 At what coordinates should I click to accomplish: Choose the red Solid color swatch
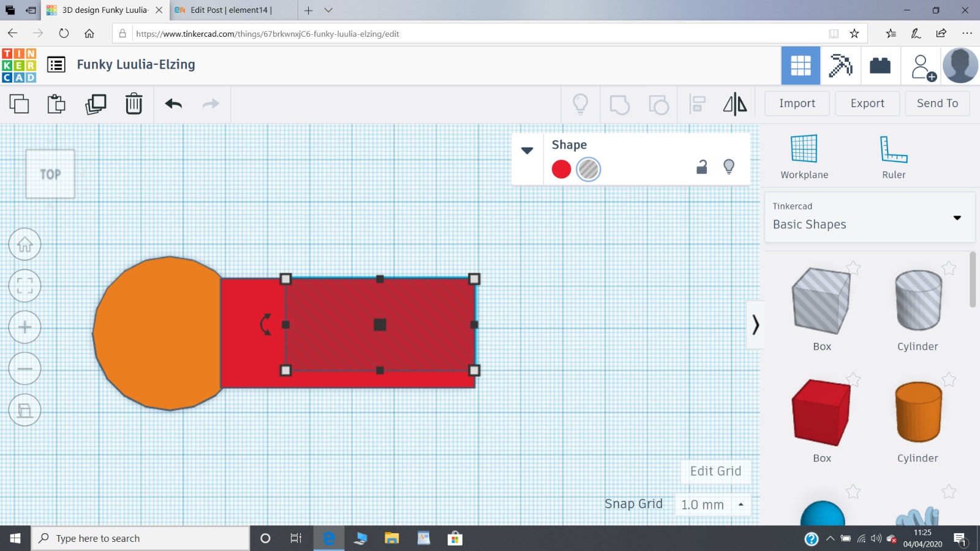coord(561,169)
